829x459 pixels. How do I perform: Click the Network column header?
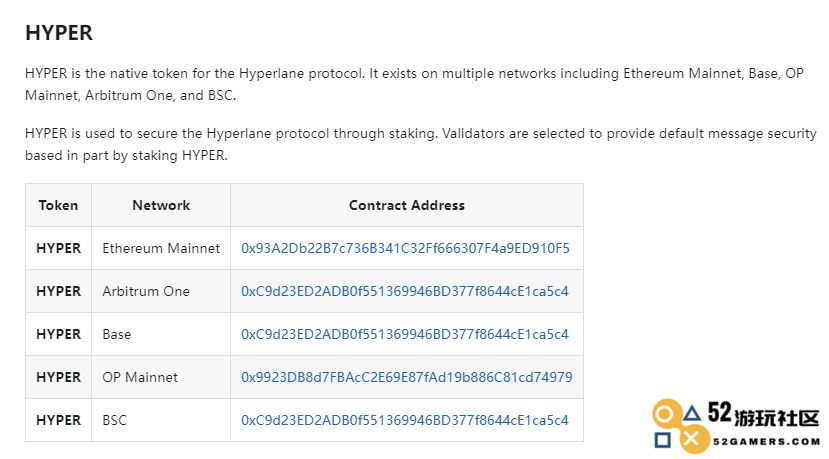point(161,205)
